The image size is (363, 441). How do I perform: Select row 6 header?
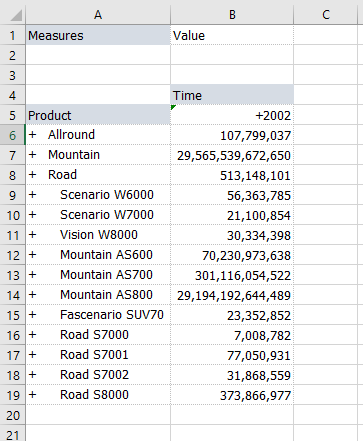pyautogui.click(x=12, y=135)
